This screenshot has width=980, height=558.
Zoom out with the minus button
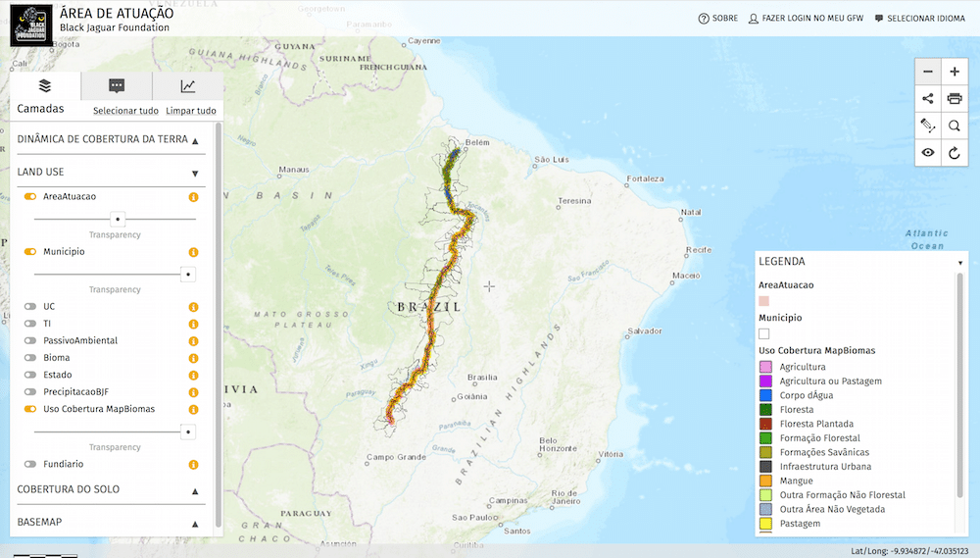928,72
